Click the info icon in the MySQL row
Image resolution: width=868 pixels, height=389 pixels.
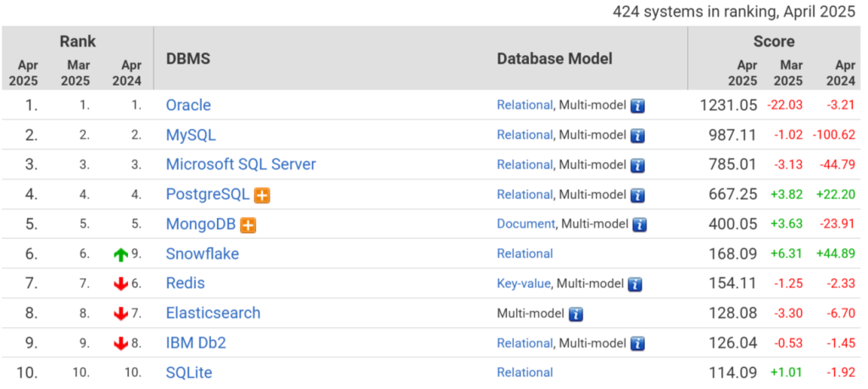point(637,136)
